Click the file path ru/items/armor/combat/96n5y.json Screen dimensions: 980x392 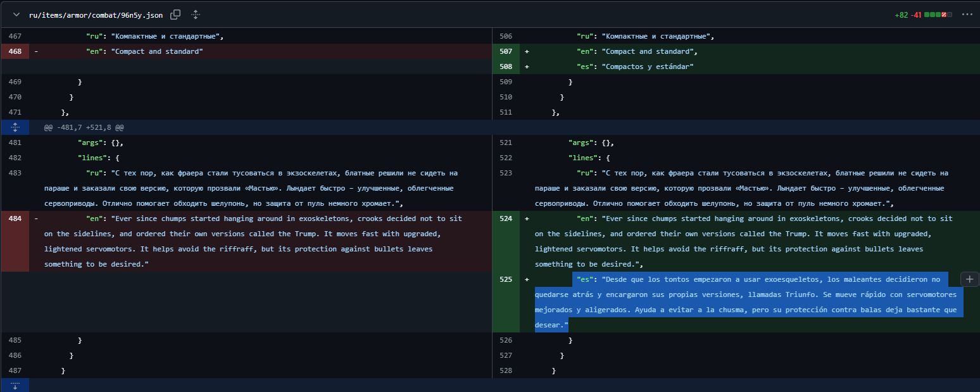pos(97,15)
